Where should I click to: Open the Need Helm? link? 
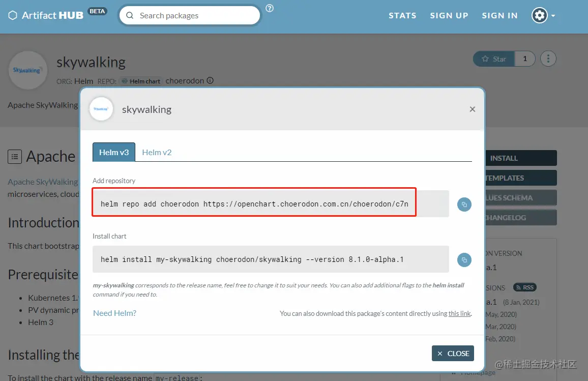(115, 313)
